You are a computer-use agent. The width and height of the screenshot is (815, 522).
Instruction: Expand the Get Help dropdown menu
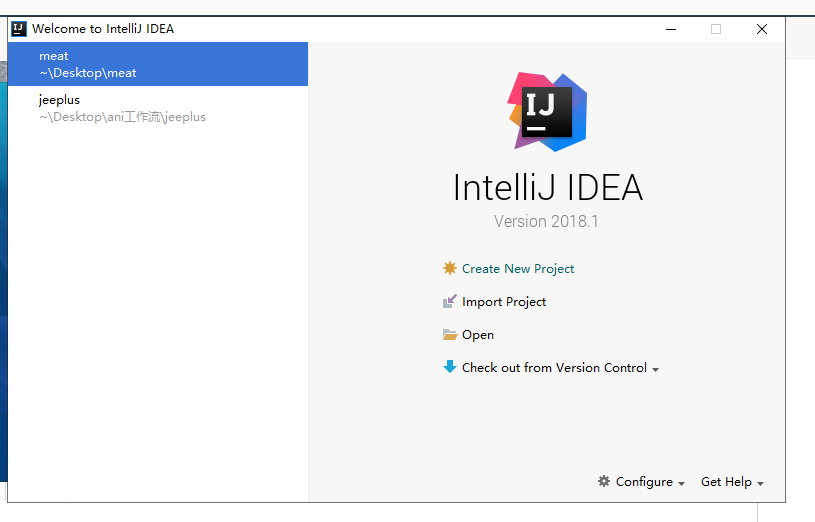[732, 482]
